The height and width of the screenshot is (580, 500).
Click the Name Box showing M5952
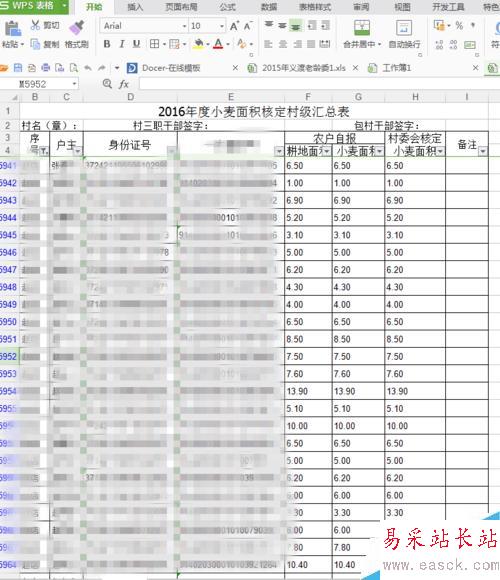[x=39, y=84]
